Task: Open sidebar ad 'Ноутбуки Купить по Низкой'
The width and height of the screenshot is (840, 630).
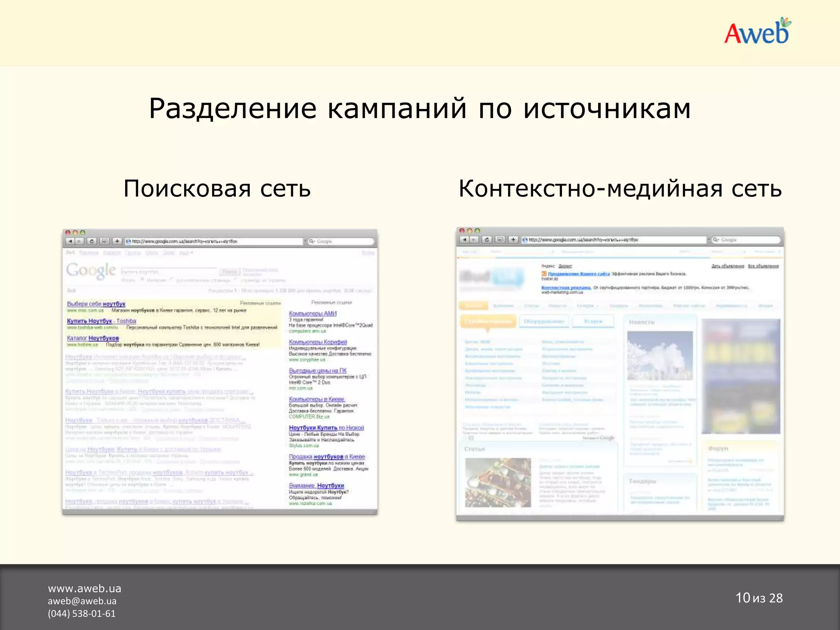Action: tap(326, 428)
